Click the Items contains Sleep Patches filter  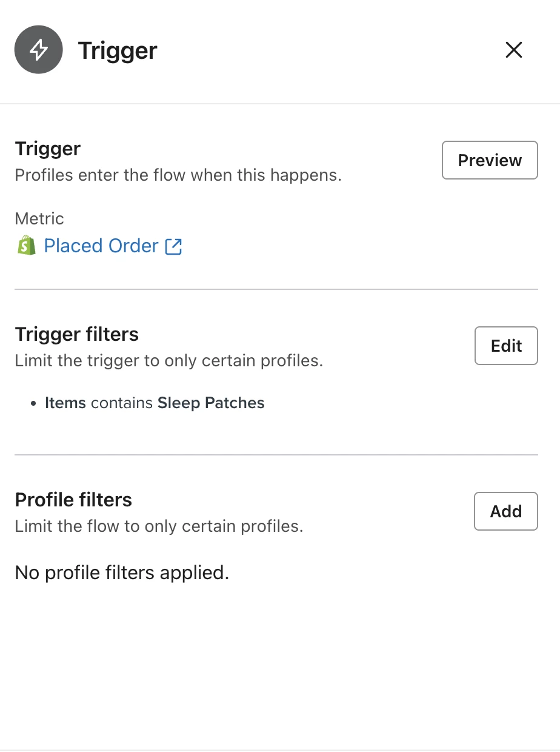click(x=155, y=403)
